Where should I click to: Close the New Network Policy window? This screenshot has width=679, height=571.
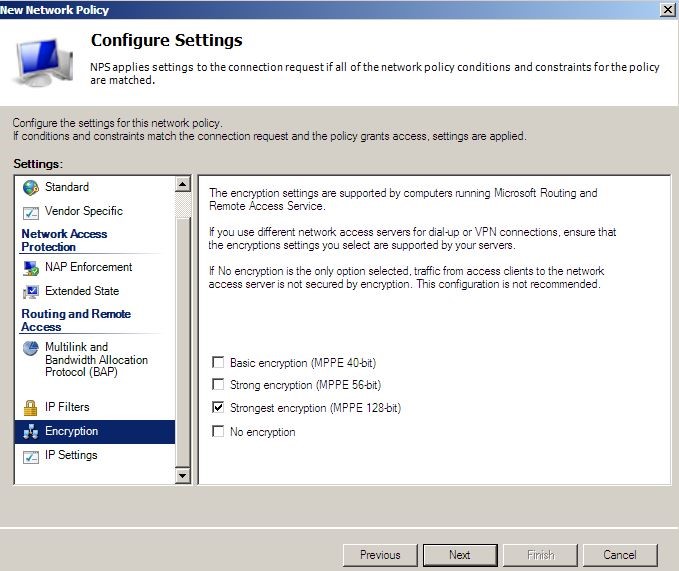(x=667, y=9)
